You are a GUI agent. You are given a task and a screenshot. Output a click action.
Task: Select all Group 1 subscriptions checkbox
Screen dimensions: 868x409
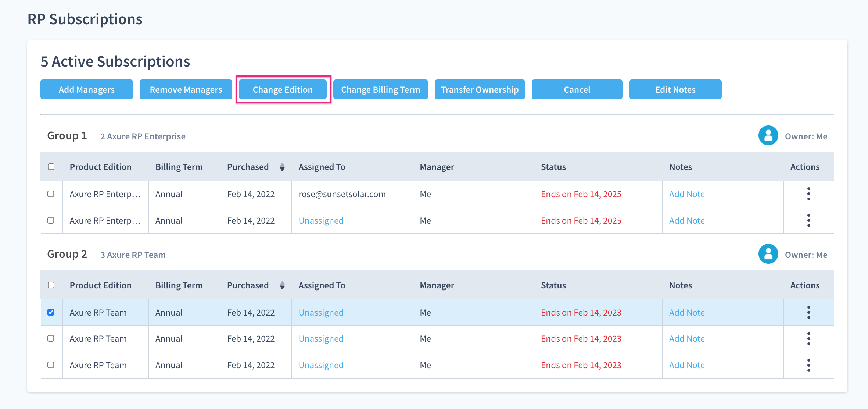pyautogui.click(x=51, y=167)
